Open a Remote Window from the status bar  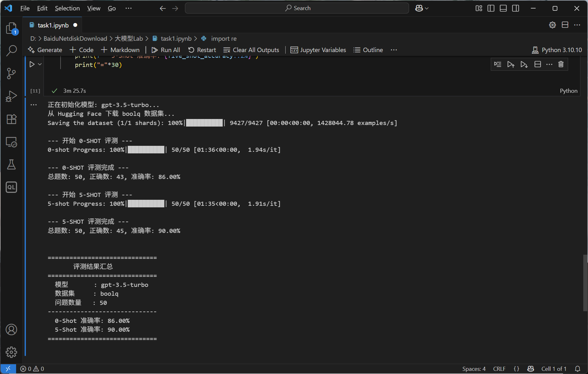point(8,368)
